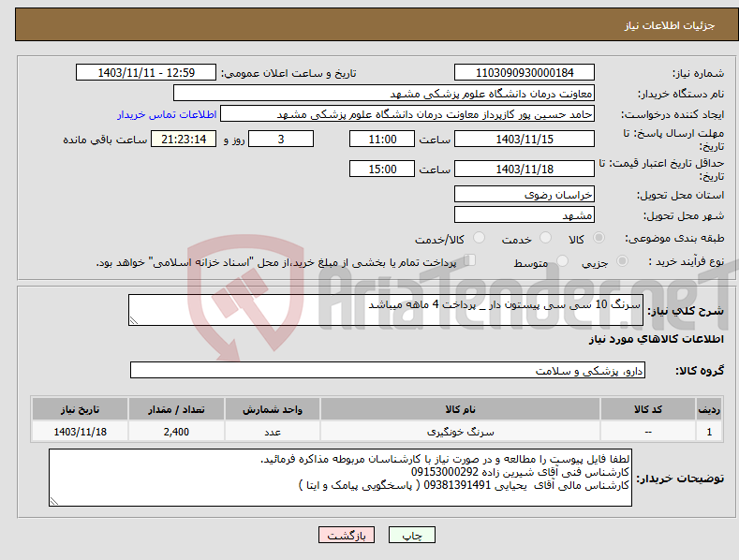The width and height of the screenshot is (739, 560).
Task: Click the remaining days field showing 3
Action: point(281,139)
